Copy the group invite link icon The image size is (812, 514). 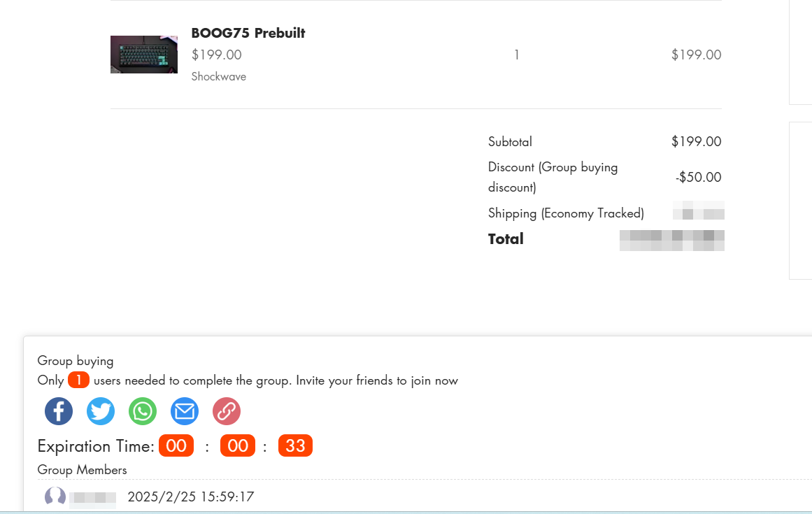pyautogui.click(x=226, y=411)
